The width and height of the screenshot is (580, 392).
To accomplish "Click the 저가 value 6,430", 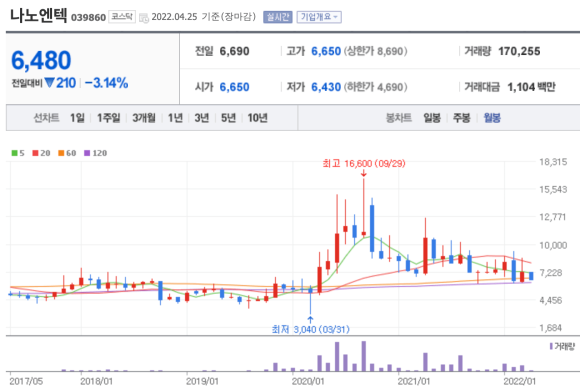I will click(x=326, y=87).
